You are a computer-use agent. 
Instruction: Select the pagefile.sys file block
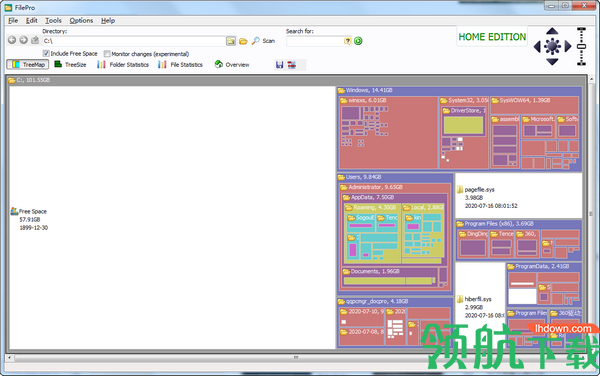tap(518, 195)
